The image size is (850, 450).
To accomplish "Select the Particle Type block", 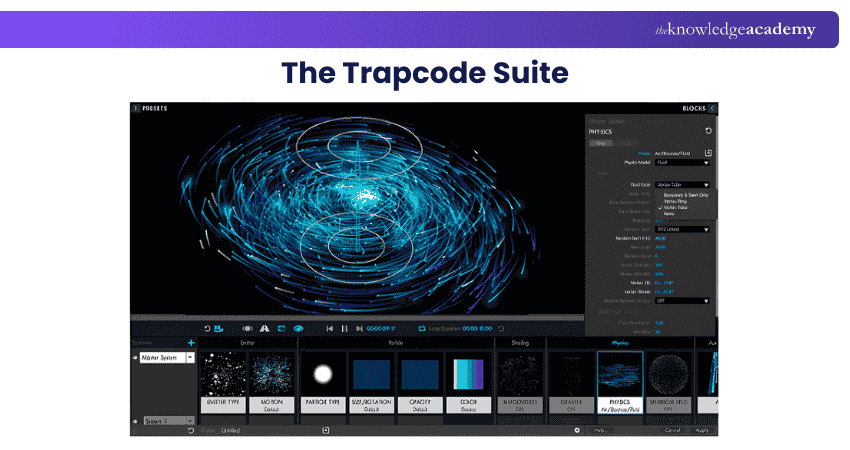I will pos(323,383).
